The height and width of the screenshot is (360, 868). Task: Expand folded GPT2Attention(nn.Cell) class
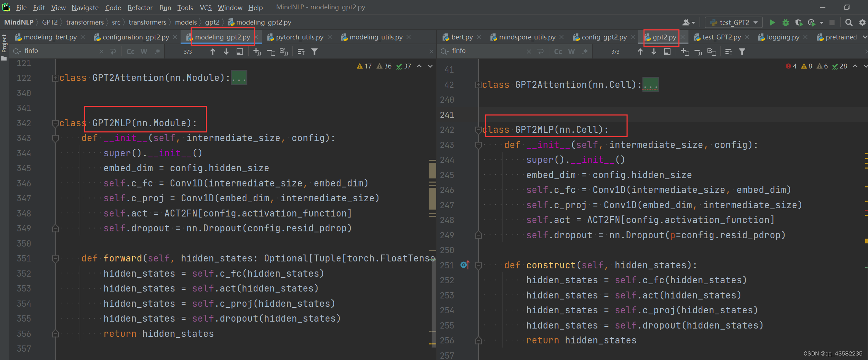478,85
